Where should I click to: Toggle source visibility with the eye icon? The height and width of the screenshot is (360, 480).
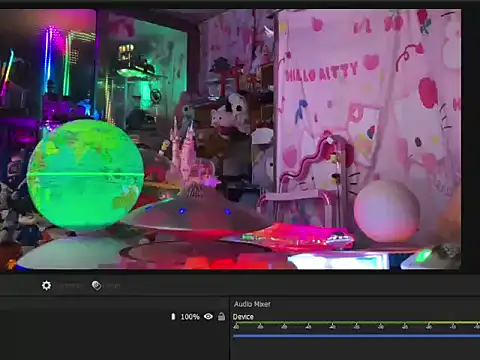(x=208, y=316)
